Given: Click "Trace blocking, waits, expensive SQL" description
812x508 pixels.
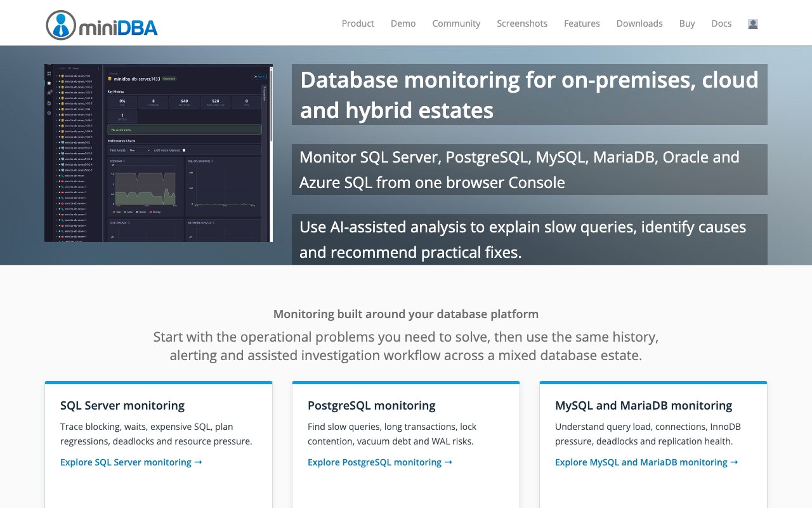Looking at the screenshot, I should (156, 434).
